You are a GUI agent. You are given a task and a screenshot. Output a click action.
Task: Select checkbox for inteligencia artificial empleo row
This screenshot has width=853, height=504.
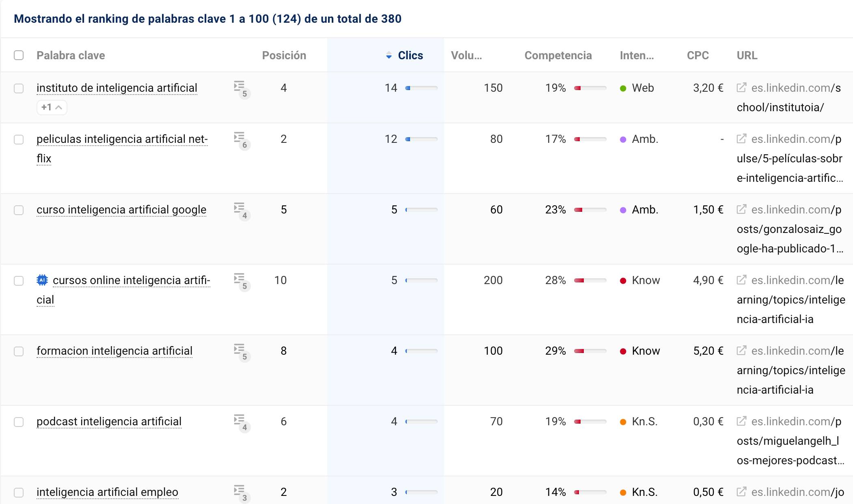pyautogui.click(x=19, y=493)
